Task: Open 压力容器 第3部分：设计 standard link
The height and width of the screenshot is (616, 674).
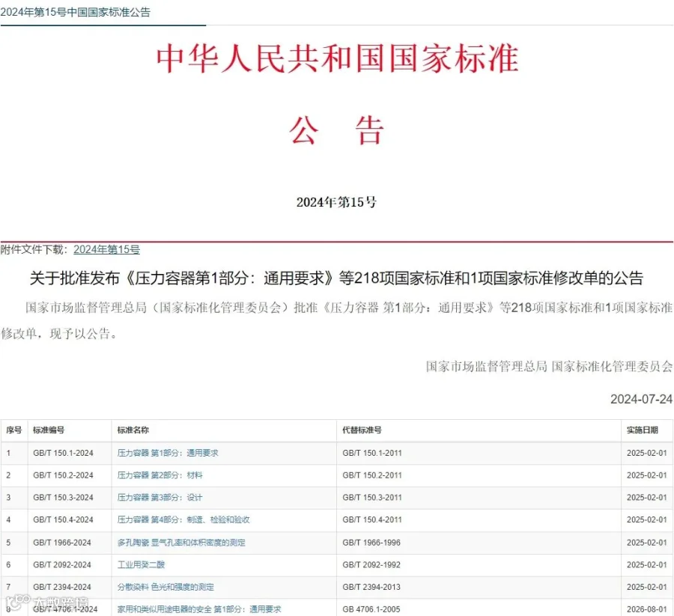Action: coord(160,498)
